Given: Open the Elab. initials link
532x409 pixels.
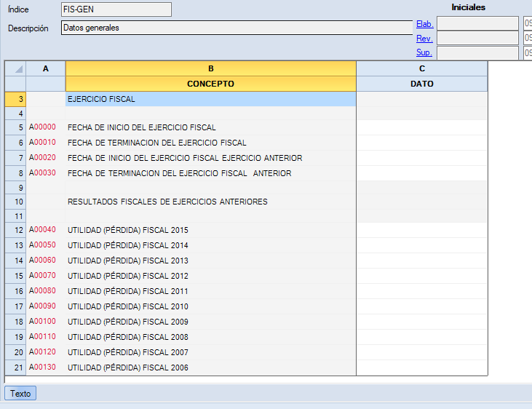Looking at the screenshot, I should (x=424, y=24).
